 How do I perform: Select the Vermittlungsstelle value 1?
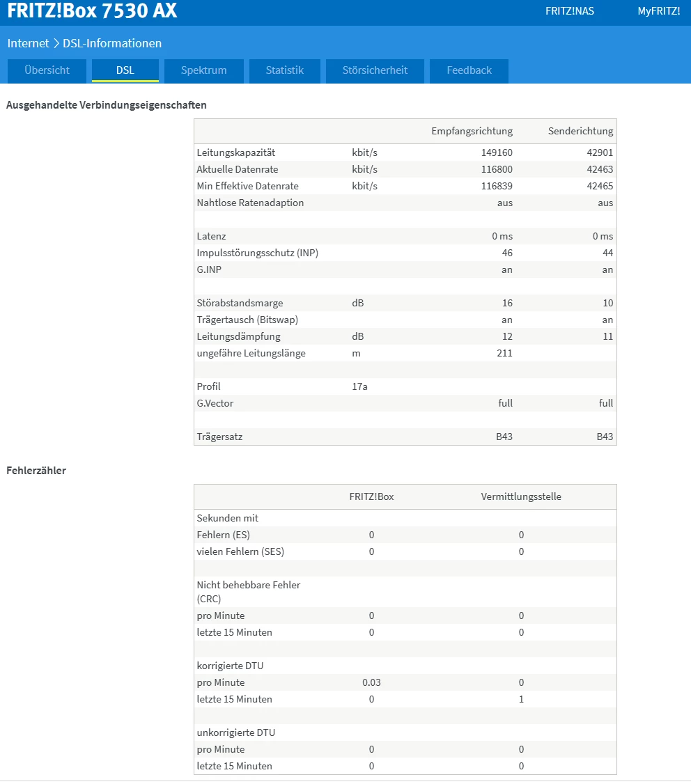click(521, 699)
